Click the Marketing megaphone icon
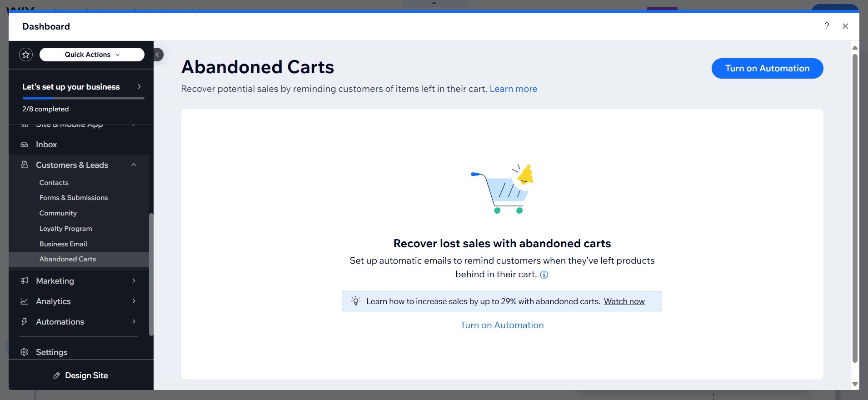The image size is (868, 400). [x=25, y=280]
